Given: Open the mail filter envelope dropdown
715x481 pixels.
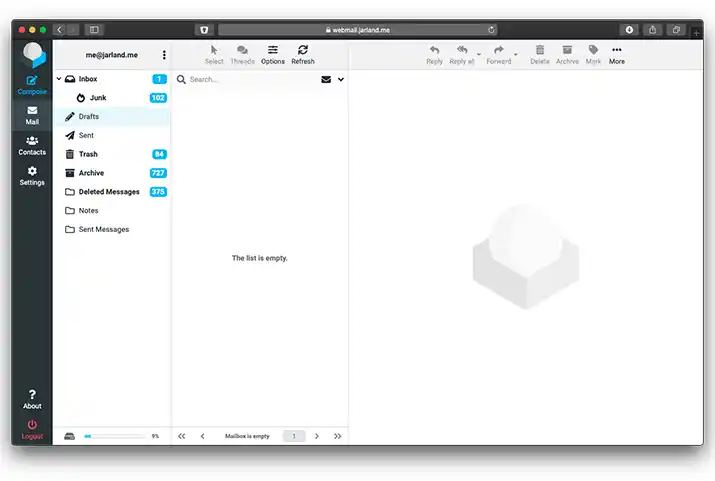Looking at the screenshot, I should coord(326,79).
